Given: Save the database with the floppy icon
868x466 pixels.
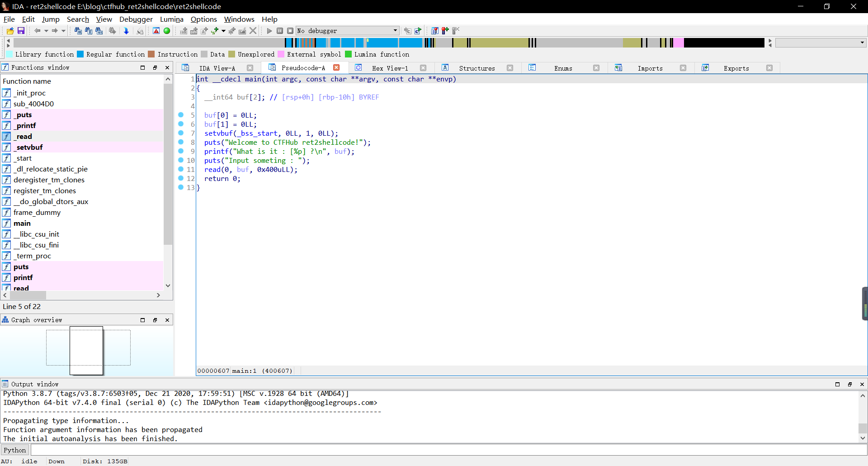Looking at the screenshot, I should tap(21, 31).
